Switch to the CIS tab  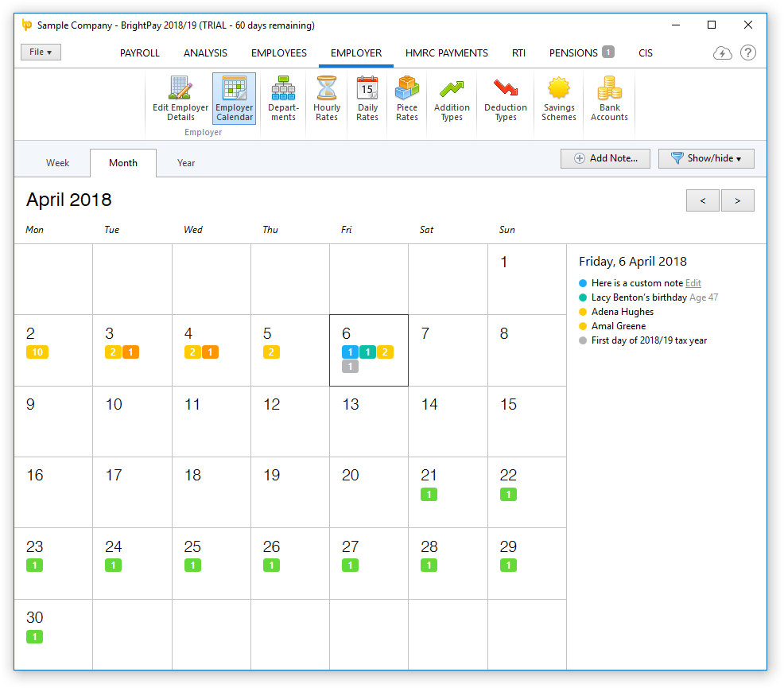(x=646, y=53)
